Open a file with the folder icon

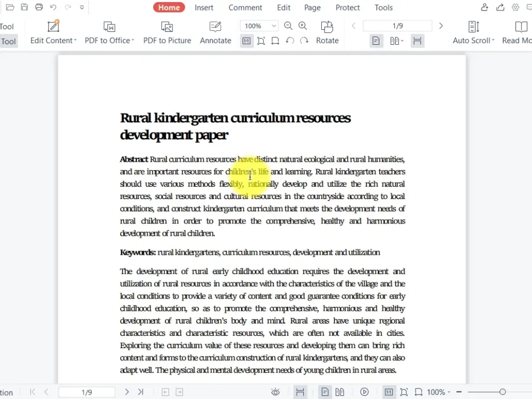pos(10,7)
